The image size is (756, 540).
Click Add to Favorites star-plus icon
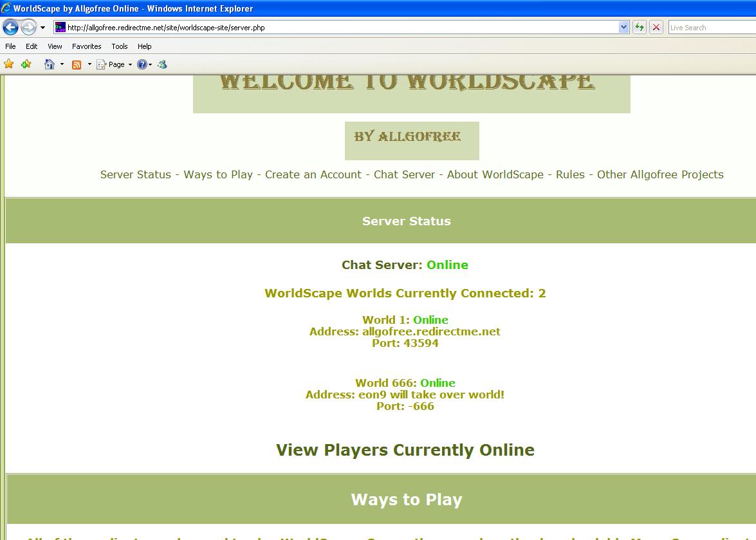click(26, 64)
